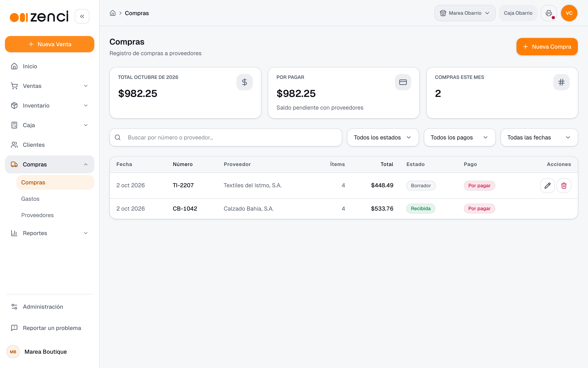Screen dimensions: 588x368
Task: Expand the Caja menu
Action: (x=50, y=125)
